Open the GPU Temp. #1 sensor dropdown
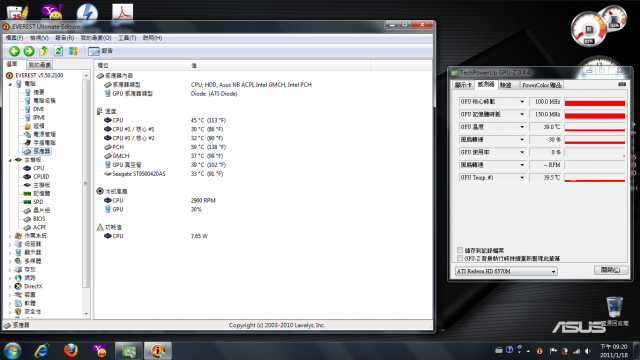Image resolution: width=640 pixels, height=360 pixels. pos(522,178)
